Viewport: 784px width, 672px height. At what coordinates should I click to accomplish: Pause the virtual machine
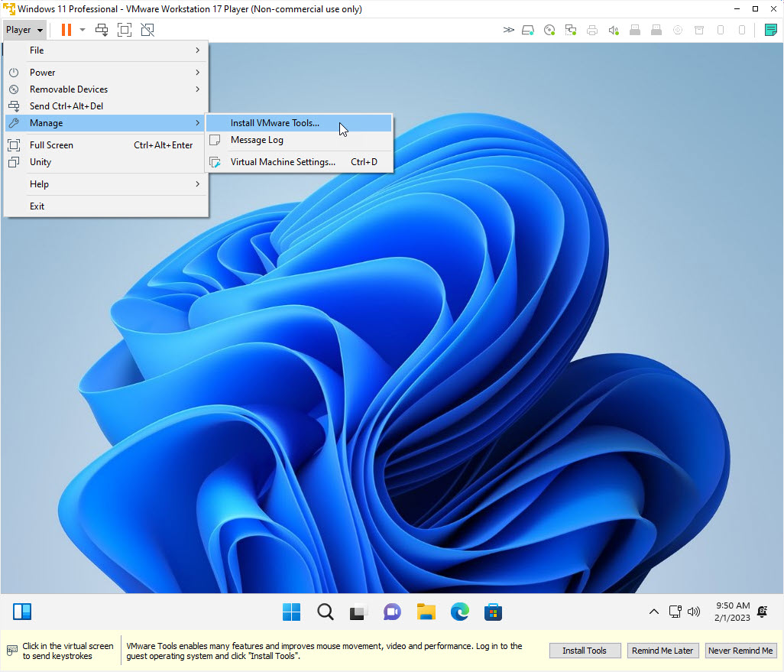tap(65, 29)
